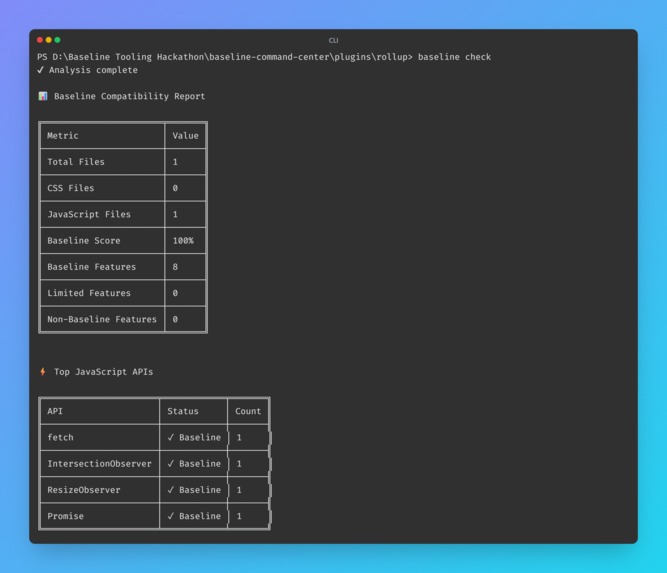Image resolution: width=667 pixels, height=573 pixels.
Task: Click the '100%' score value
Action: (x=183, y=241)
